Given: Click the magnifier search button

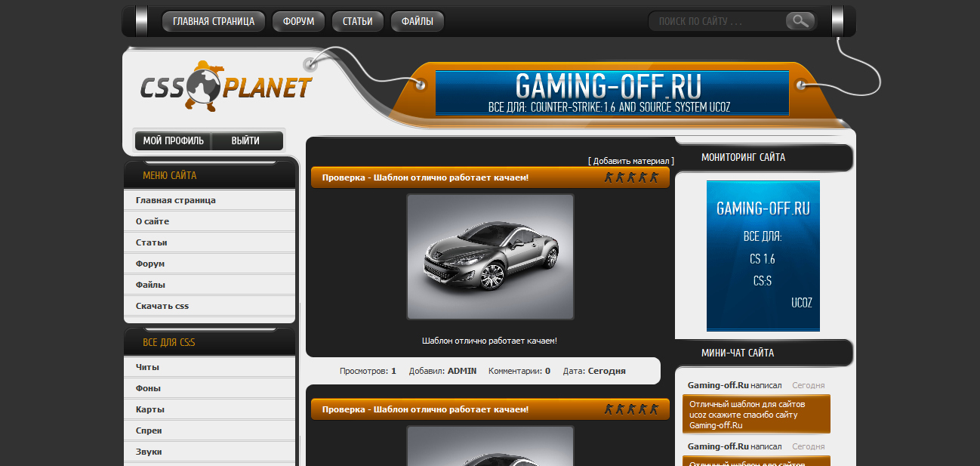Looking at the screenshot, I should [800, 21].
